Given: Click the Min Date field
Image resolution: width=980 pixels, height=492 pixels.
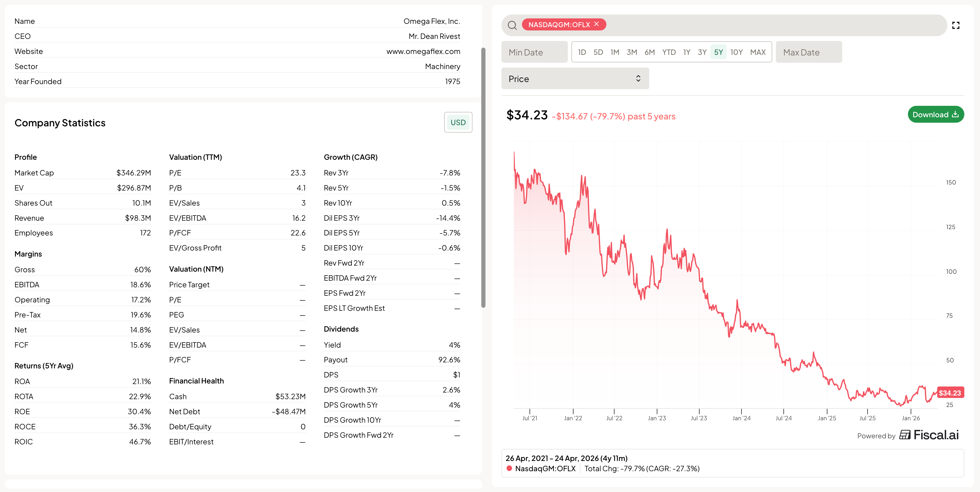Looking at the screenshot, I should [534, 52].
